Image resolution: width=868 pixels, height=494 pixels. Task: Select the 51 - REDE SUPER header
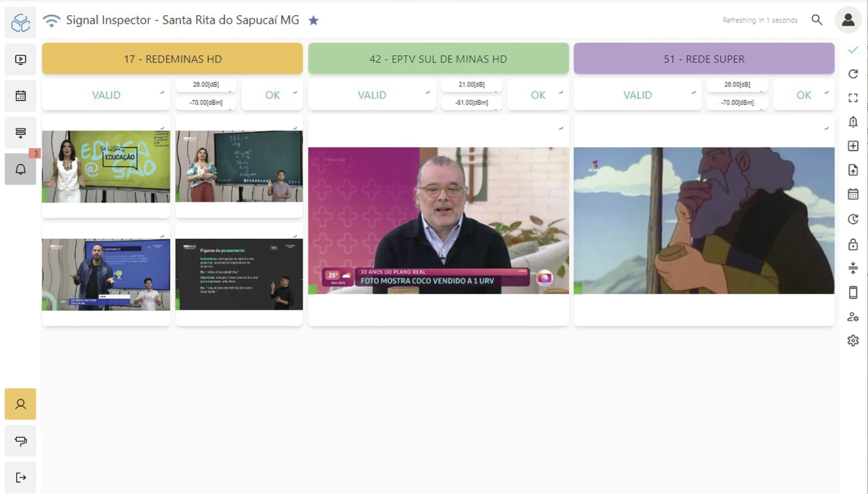click(704, 59)
